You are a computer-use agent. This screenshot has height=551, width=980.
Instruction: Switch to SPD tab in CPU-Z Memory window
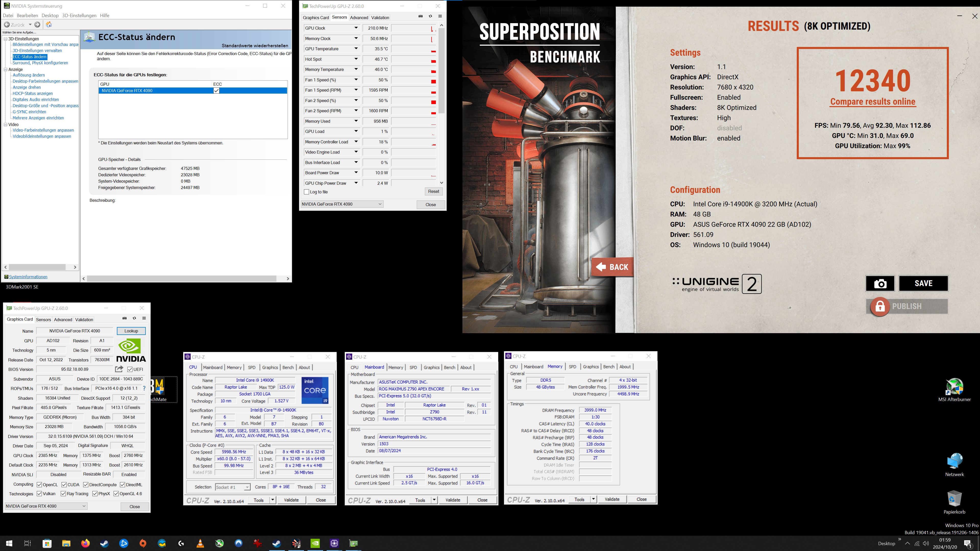[572, 367]
